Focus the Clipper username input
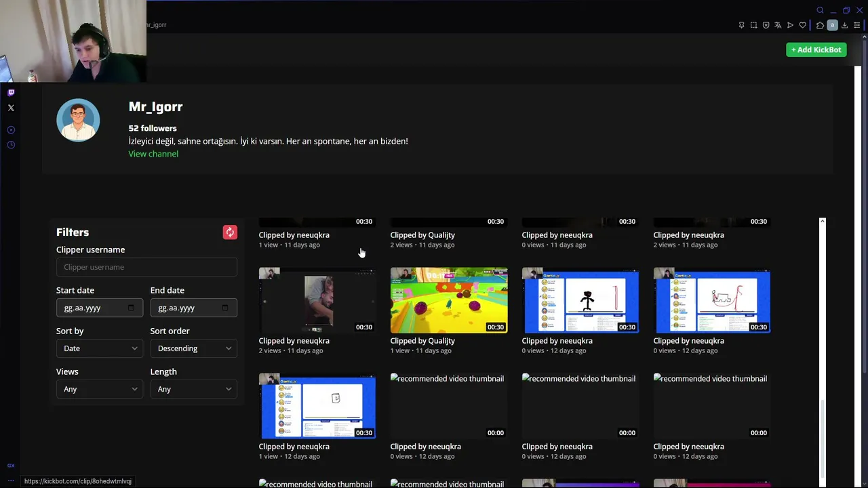The width and height of the screenshot is (868, 488). pyautogui.click(x=146, y=267)
